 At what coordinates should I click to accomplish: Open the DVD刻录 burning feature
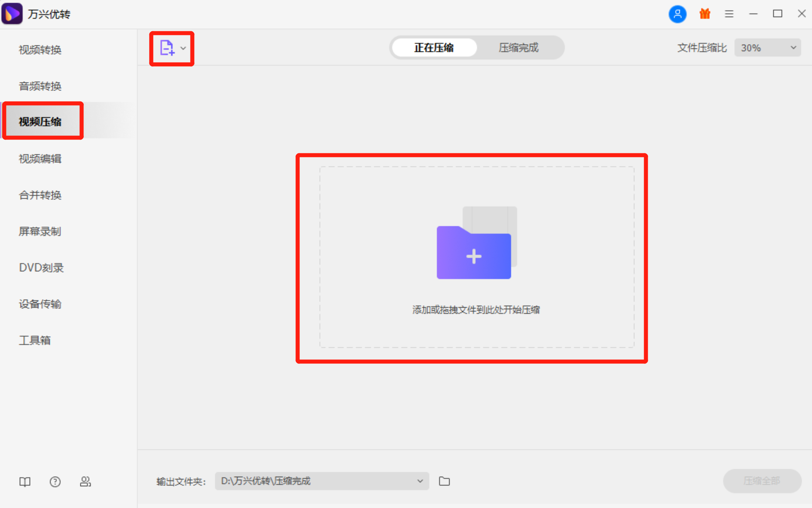click(41, 268)
